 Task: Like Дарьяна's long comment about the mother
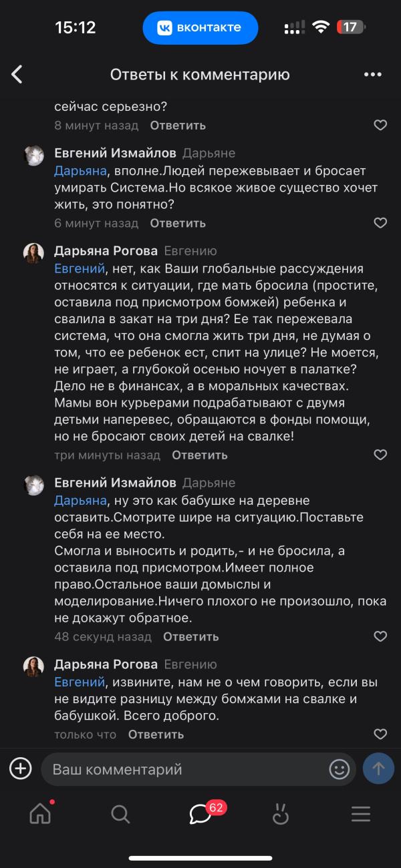[380, 455]
